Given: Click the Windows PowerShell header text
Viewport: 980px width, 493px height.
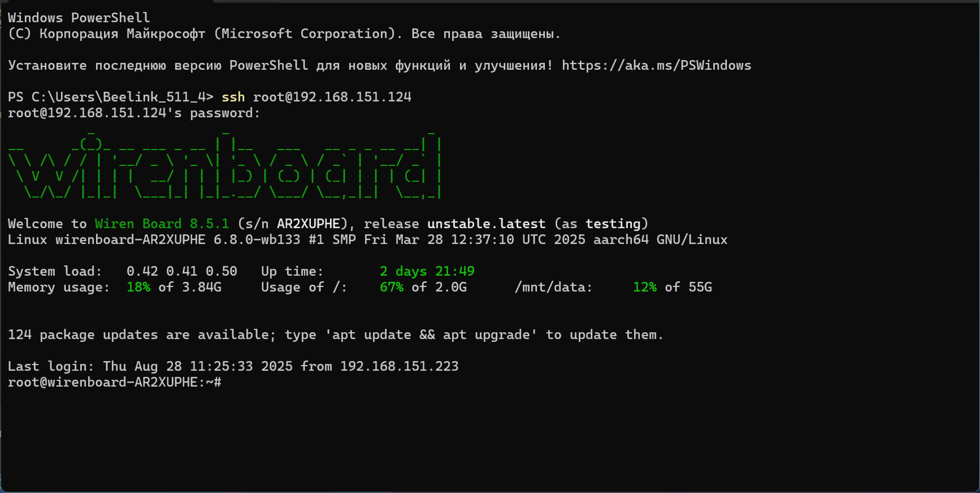Looking at the screenshot, I should point(78,18).
